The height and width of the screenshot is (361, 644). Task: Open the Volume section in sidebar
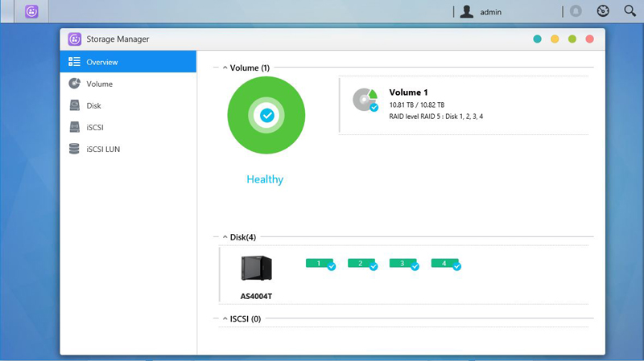click(128, 84)
